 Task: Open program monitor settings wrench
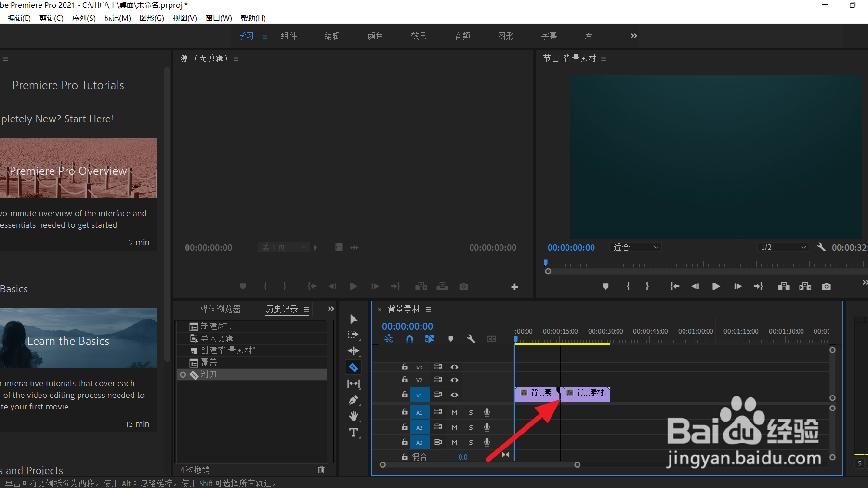(x=821, y=247)
